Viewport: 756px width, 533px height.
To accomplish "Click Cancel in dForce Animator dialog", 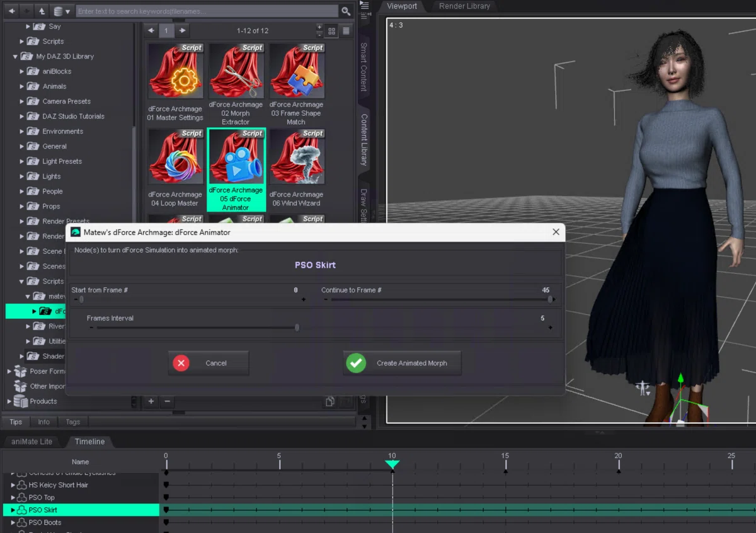I will [x=209, y=363].
